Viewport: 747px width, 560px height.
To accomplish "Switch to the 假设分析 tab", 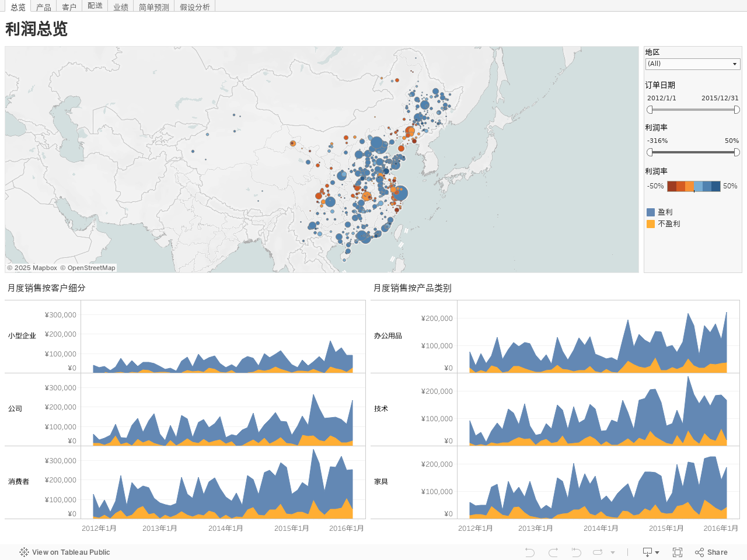I will pyautogui.click(x=195, y=6).
